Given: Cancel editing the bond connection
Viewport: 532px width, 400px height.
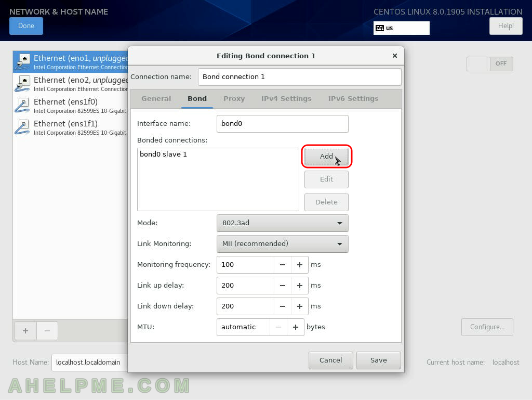Looking at the screenshot, I should (x=331, y=360).
